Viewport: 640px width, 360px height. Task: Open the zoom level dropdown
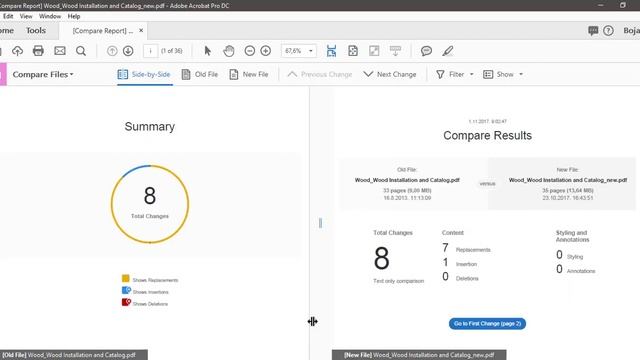click(x=311, y=51)
